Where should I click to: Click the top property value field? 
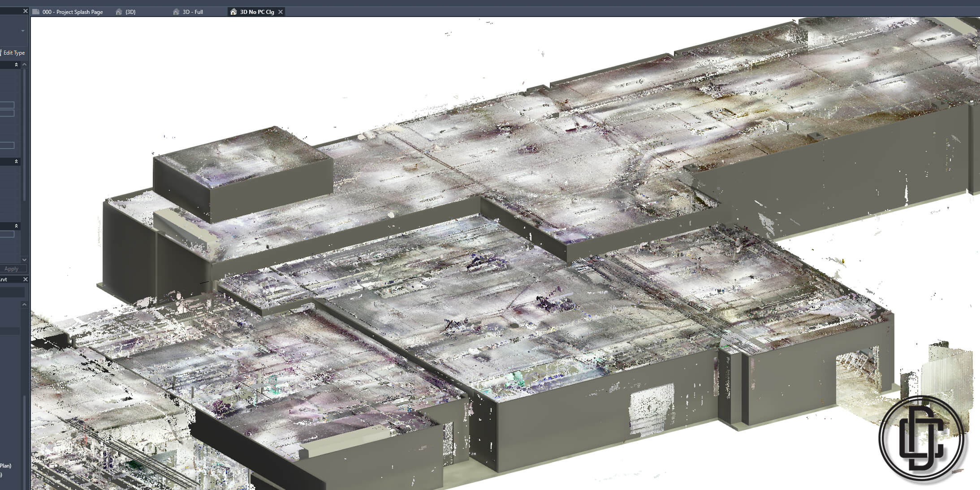(x=7, y=105)
